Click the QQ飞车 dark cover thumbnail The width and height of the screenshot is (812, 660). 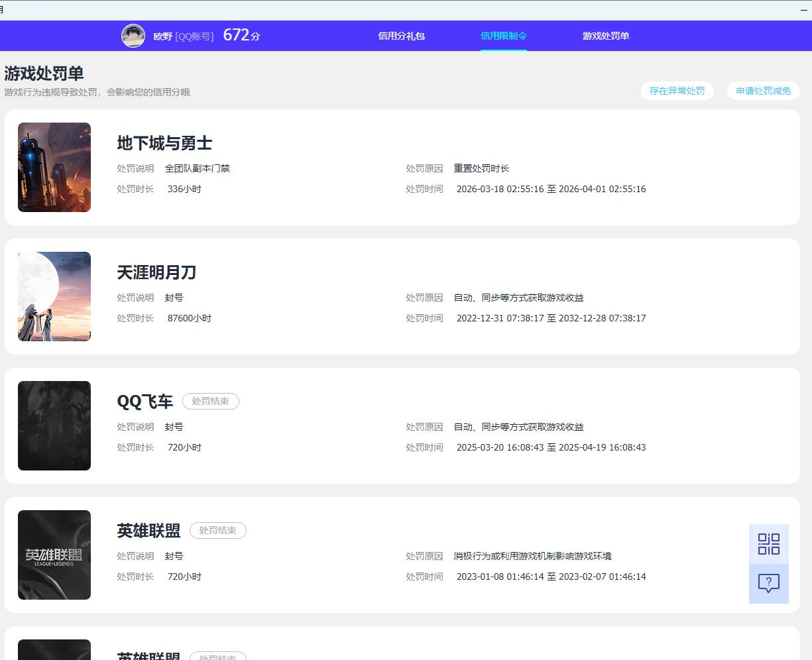point(54,425)
